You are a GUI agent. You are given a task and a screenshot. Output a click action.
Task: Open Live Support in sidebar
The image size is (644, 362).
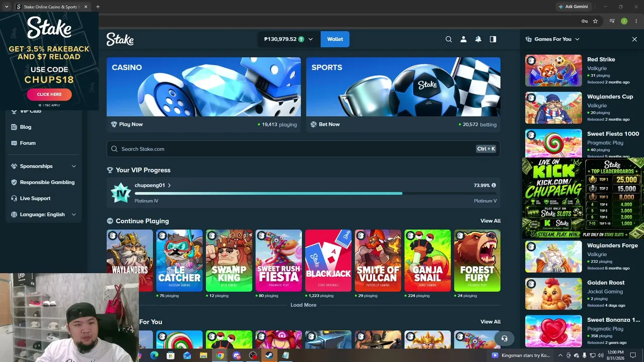(x=35, y=199)
